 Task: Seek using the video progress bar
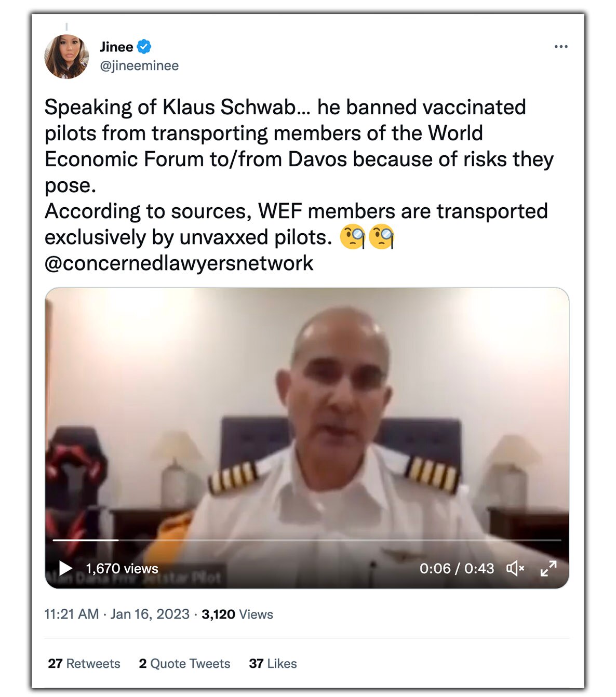[306, 540]
